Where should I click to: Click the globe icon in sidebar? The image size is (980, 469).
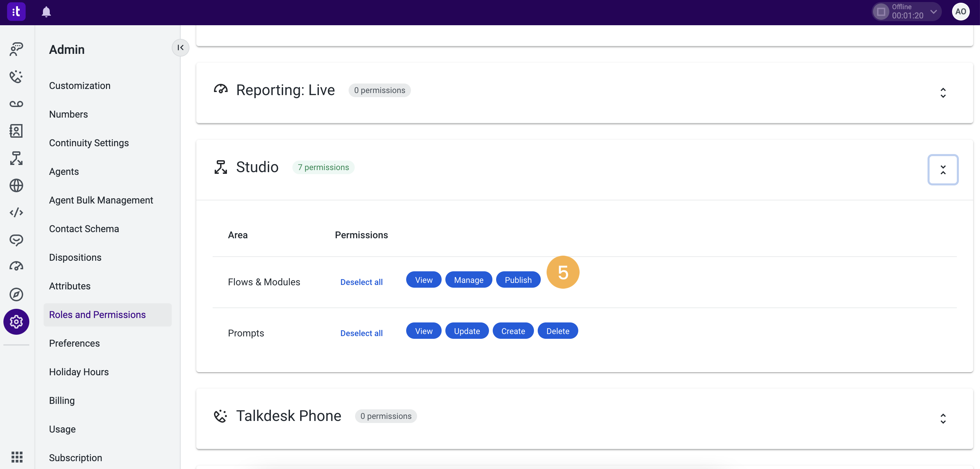pyautogui.click(x=16, y=186)
